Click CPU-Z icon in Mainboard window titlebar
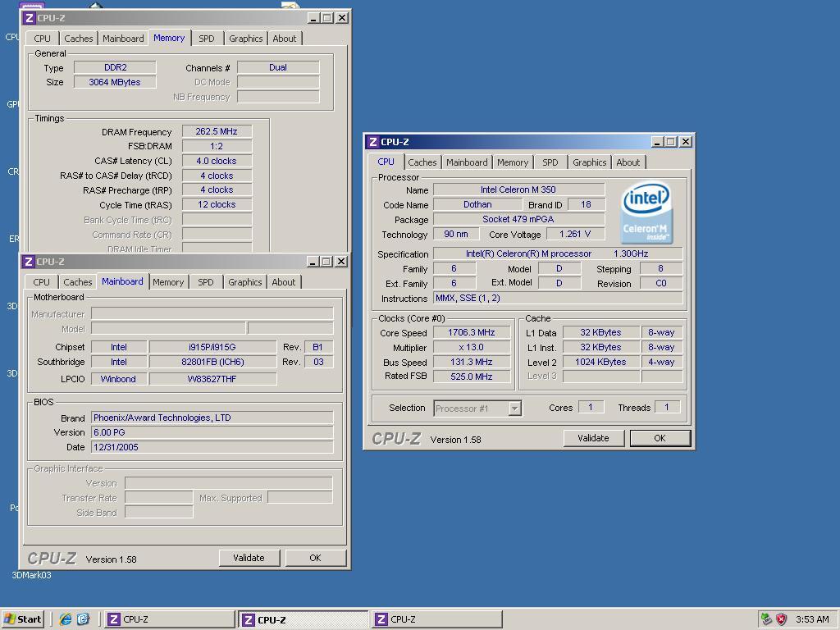The height and width of the screenshot is (630, 840). [29, 262]
